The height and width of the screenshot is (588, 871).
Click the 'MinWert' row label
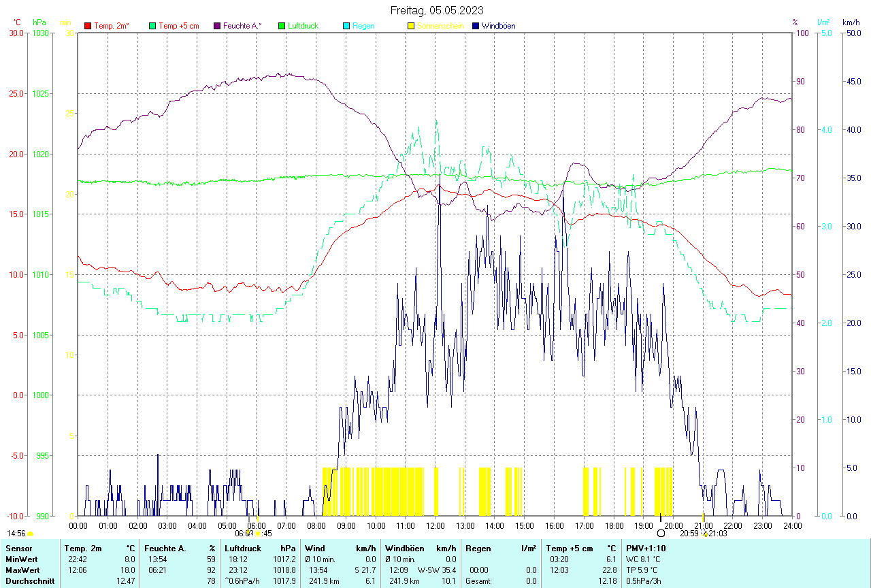pyautogui.click(x=20, y=559)
